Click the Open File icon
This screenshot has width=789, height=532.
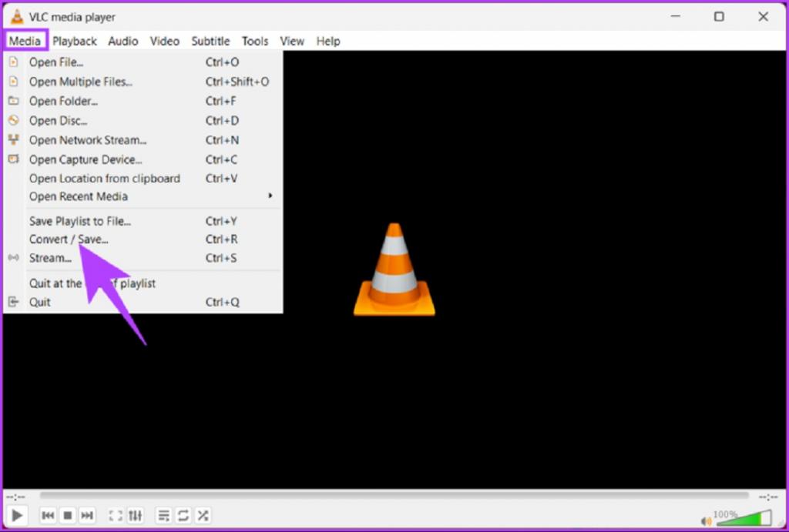14,62
